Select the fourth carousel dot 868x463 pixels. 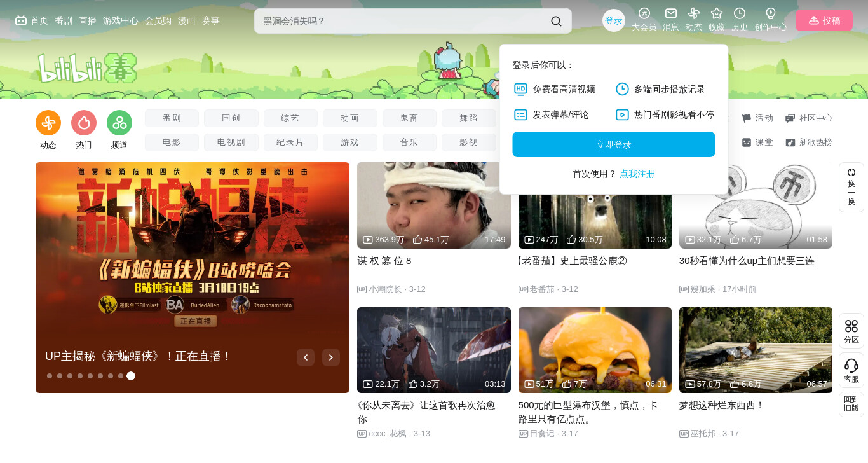(80, 376)
